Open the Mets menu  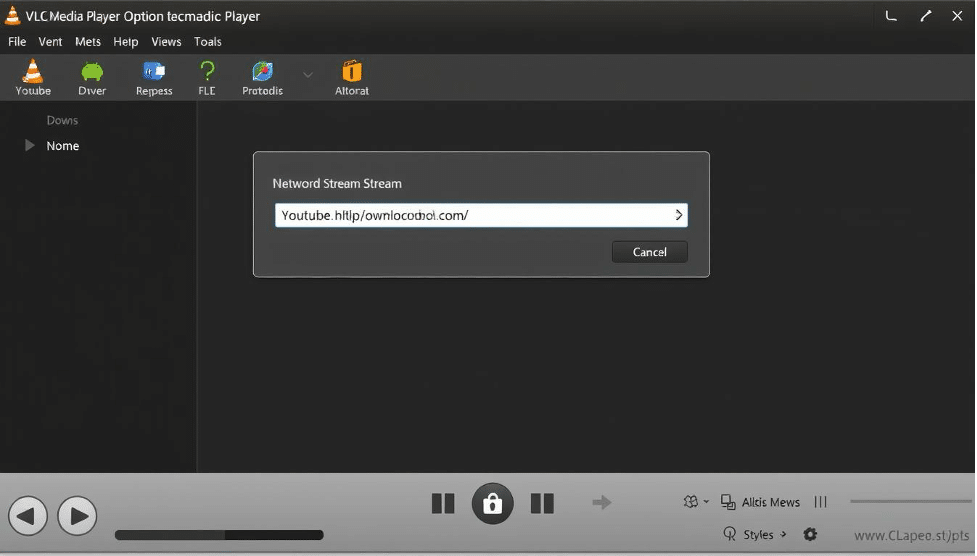tap(88, 42)
